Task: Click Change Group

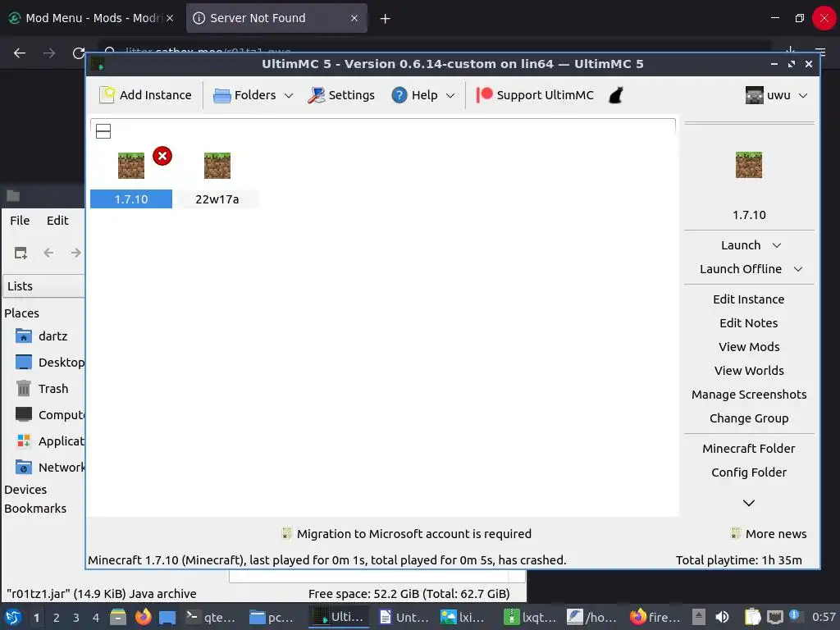Action: click(x=749, y=418)
